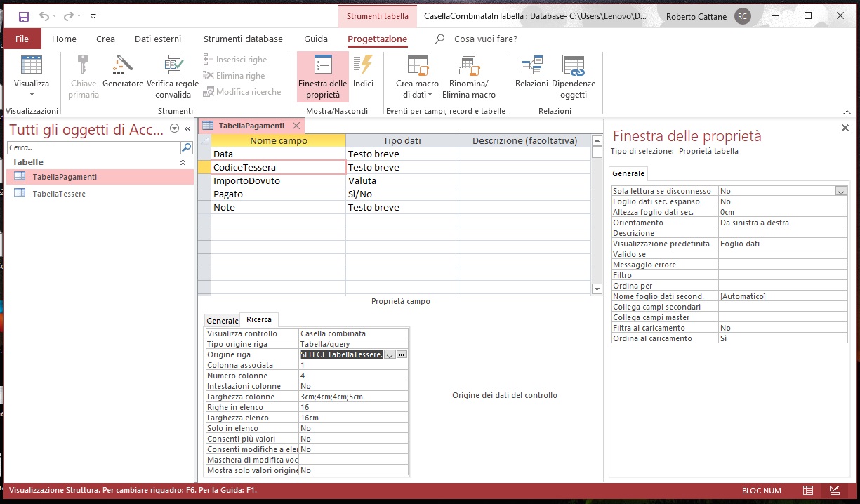
Task: Click Verifica regole convalida
Action: [x=173, y=77]
